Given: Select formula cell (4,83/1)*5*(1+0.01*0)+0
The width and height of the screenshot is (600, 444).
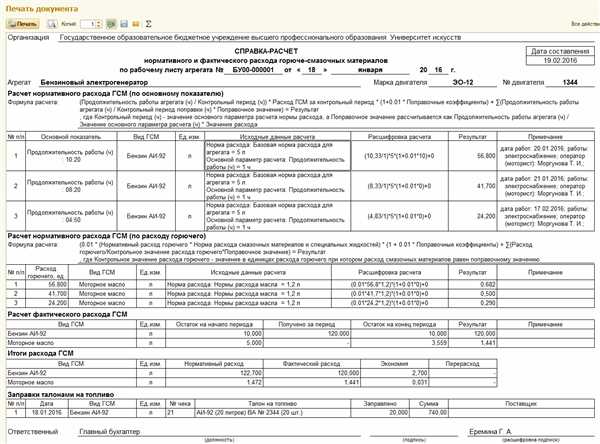Looking at the screenshot, I should [x=399, y=216].
